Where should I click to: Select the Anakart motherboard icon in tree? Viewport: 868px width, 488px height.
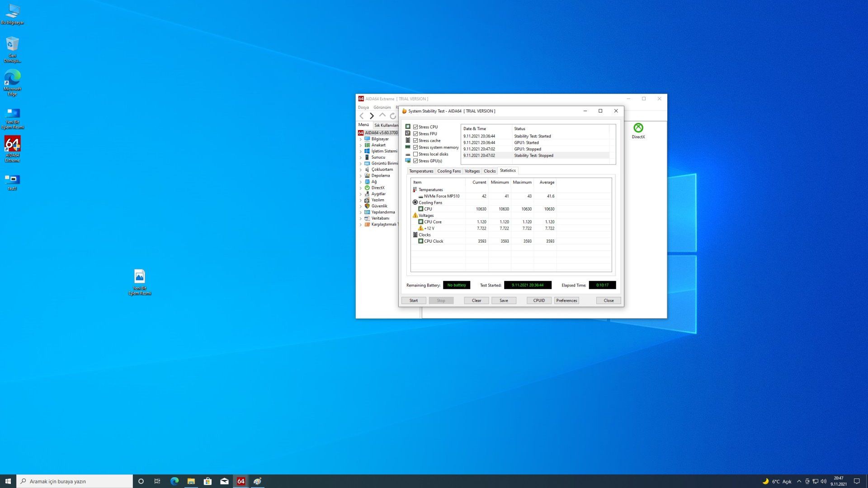[x=367, y=145]
